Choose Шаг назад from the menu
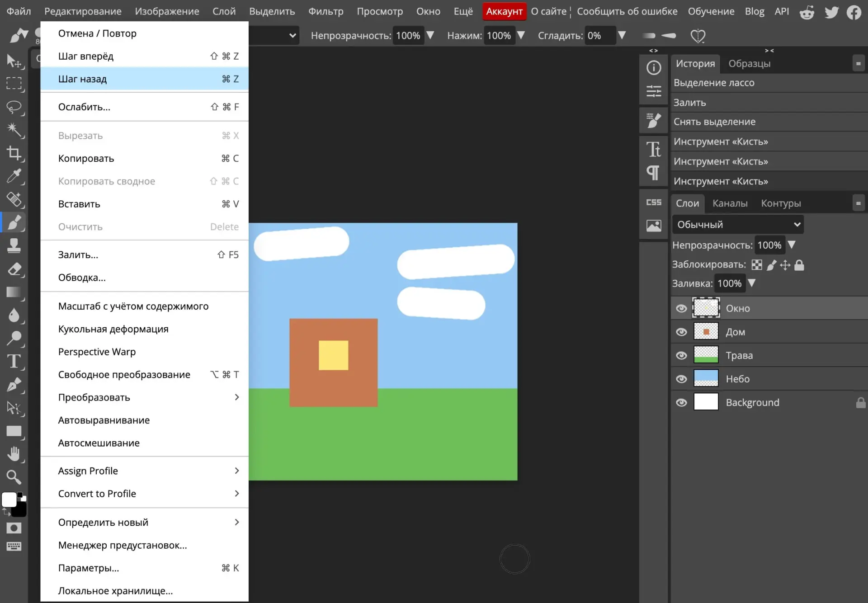 point(144,79)
